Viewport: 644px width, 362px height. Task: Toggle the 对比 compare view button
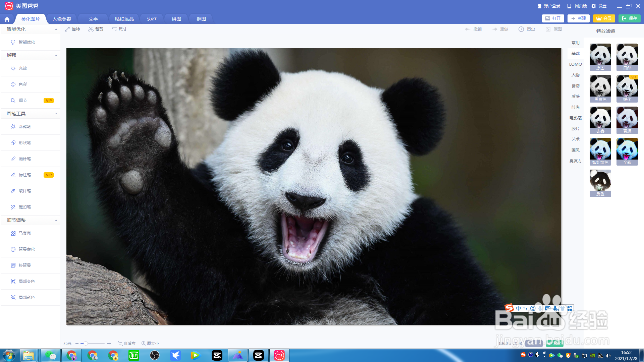tap(554, 343)
